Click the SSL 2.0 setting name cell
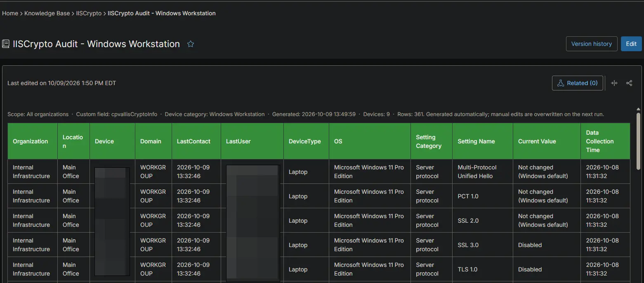 (483, 221)
